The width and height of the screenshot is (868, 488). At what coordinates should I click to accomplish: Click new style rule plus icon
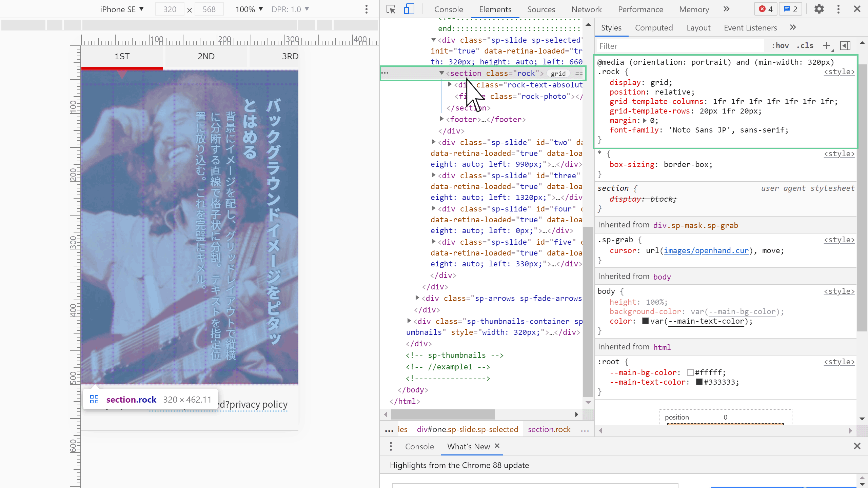click(827, 45)
